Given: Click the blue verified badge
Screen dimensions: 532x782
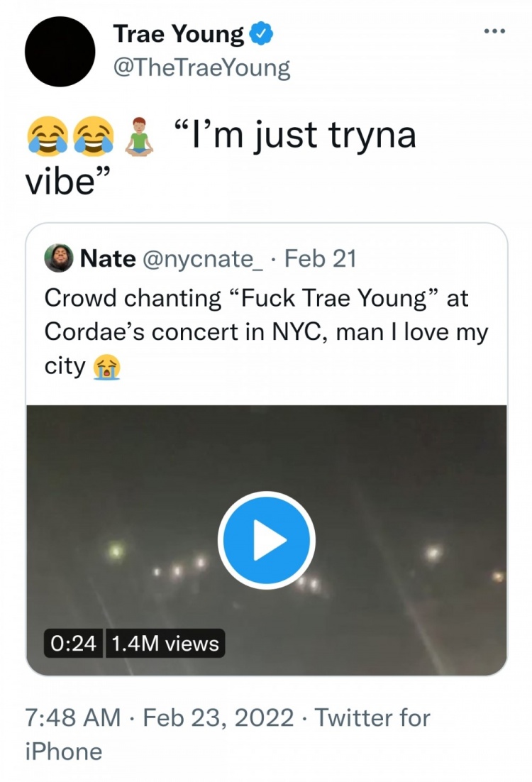Looking at the screenshot, I should [261, 33].
